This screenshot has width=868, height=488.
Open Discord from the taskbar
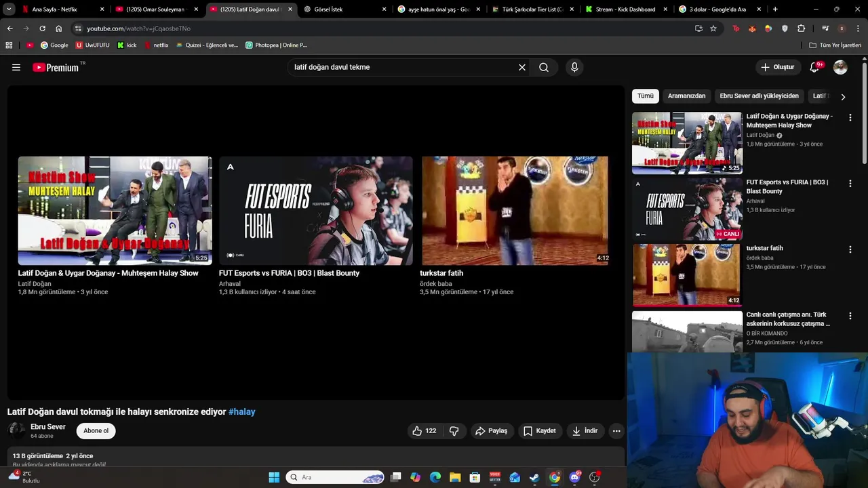(575, 477)
